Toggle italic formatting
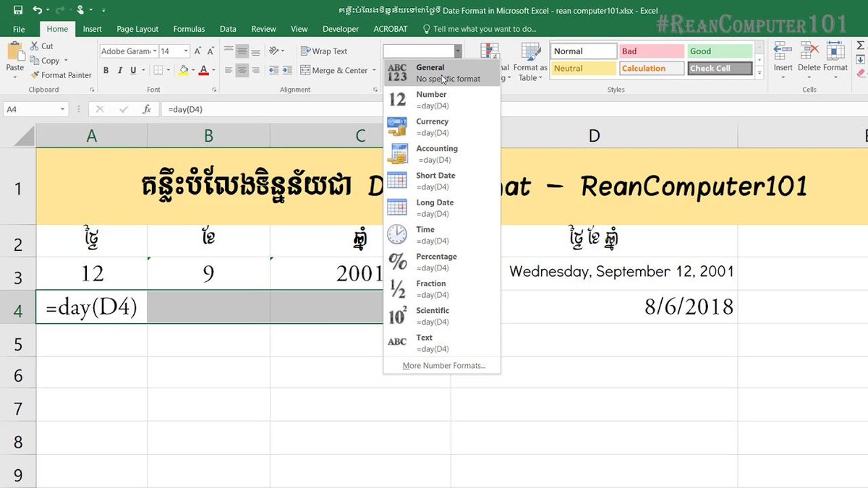This screenshot has width=868, height=488. [x=120, y=70]
